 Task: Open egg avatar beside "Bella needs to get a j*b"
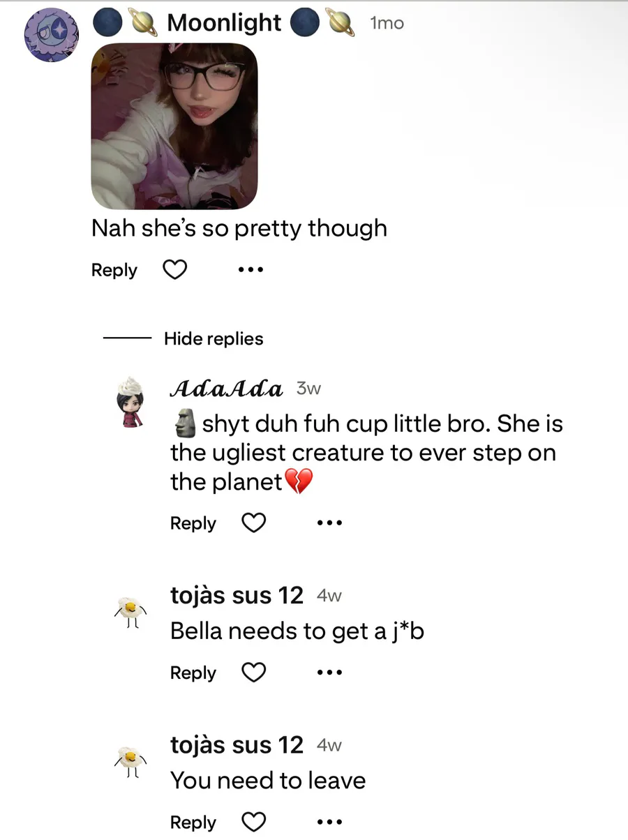tap(130, 612)
